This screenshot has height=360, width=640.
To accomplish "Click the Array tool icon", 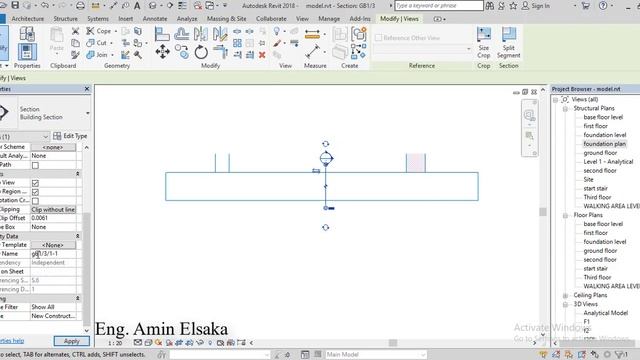I will tap(237, 43).
